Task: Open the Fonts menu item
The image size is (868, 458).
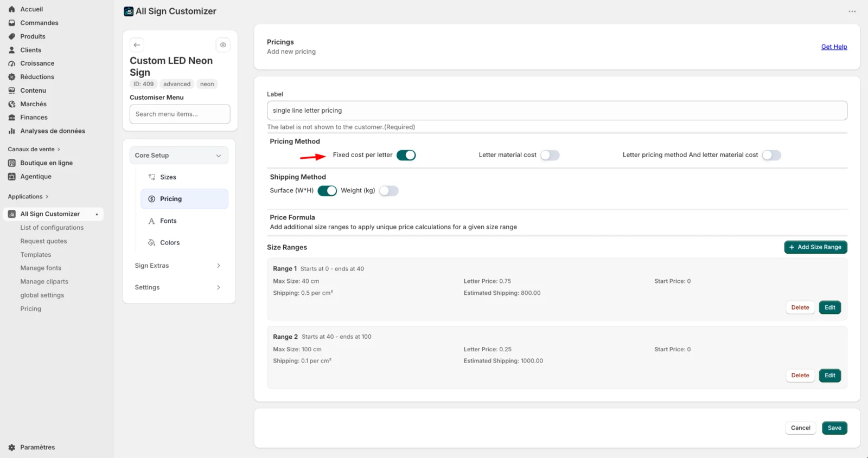Action: [x=184, y=221]
